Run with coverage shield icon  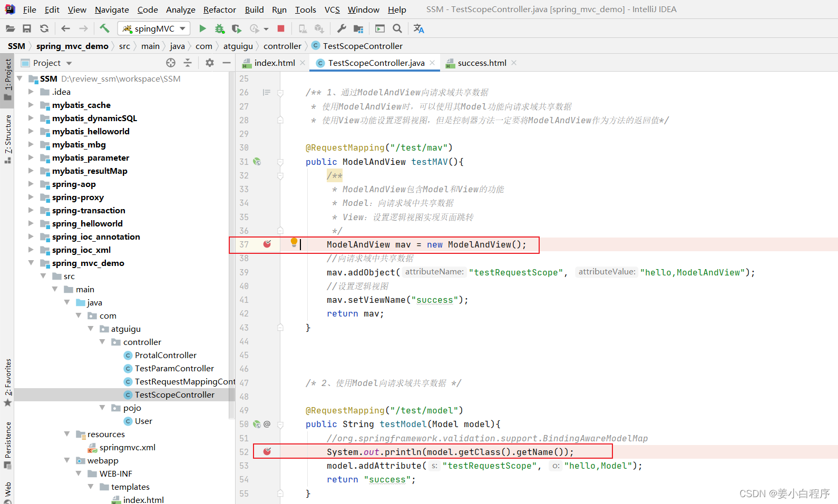(237, 28)
